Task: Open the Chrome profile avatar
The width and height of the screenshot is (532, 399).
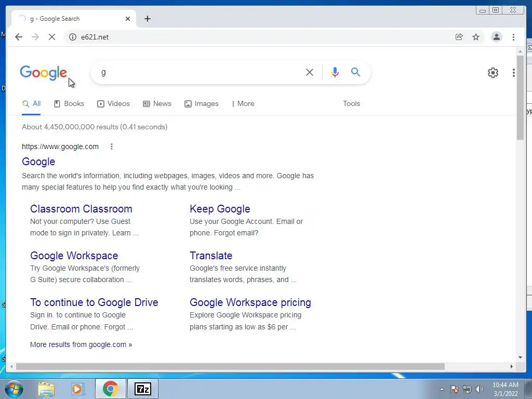Action: coord(496,37)
